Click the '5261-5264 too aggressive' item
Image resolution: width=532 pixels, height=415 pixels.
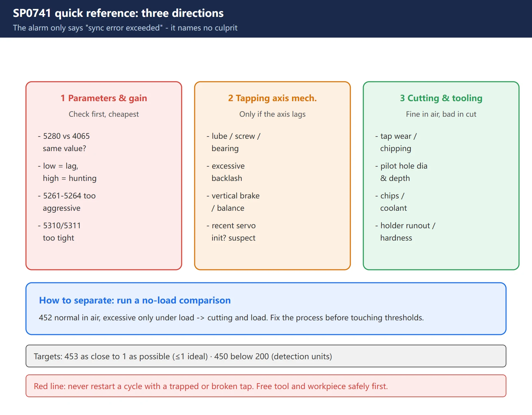click(67, 202)
